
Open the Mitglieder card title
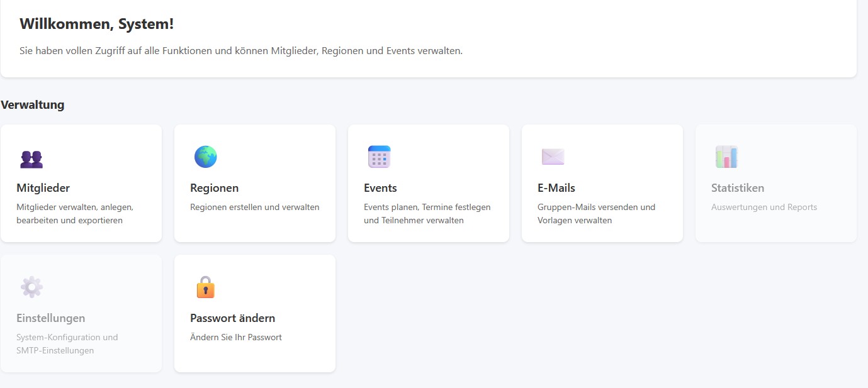(43, 188)
